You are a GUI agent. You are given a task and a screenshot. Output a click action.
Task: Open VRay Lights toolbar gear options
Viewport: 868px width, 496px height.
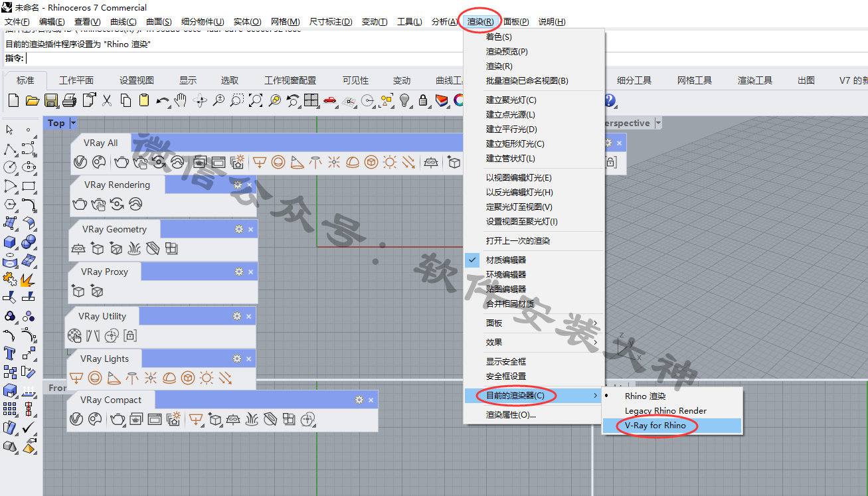tap(237, 359)
